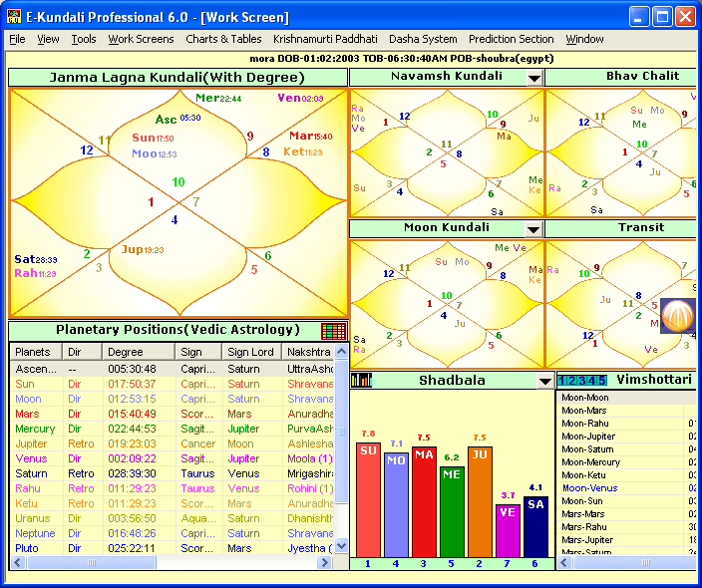The width and height of the screenshot is (702, 588).
Task: Click the Sign column header
Action: [x=198, y=352]
